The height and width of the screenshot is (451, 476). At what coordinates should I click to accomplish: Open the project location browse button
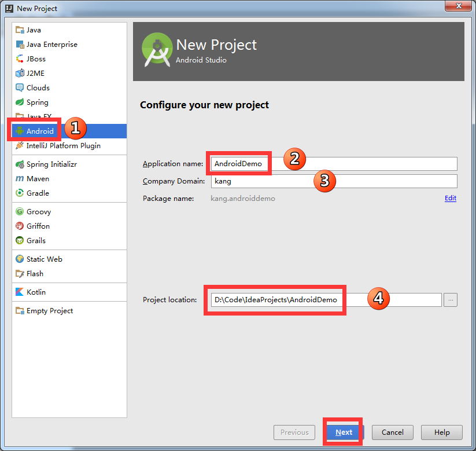[451, 300]
